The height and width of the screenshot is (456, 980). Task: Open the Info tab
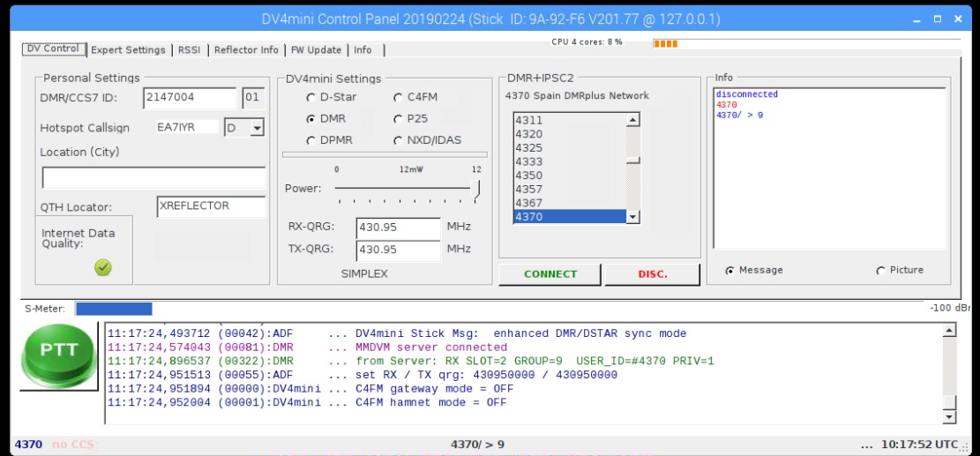(363, 50)
